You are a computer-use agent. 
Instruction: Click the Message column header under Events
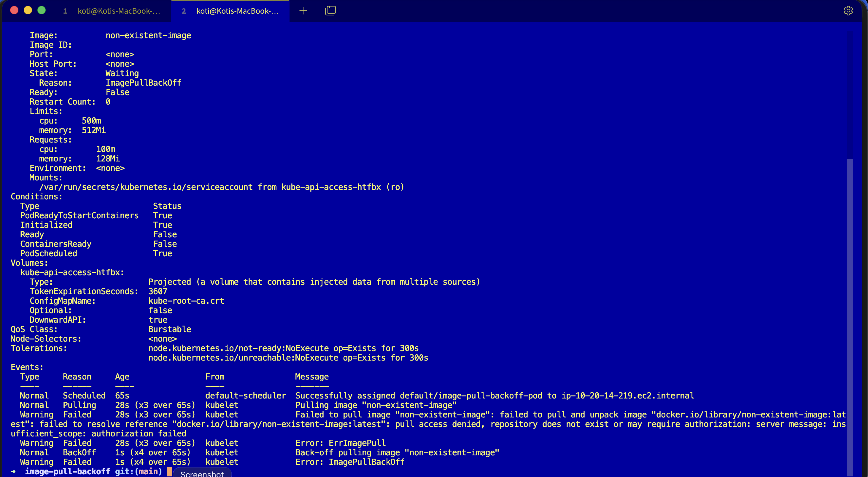tap(311, 376)
